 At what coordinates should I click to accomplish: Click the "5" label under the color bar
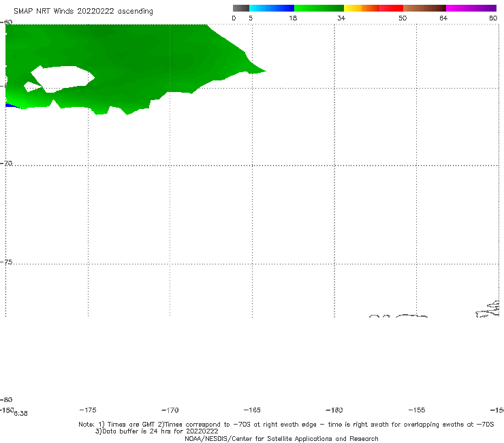(x=251, y=18)
